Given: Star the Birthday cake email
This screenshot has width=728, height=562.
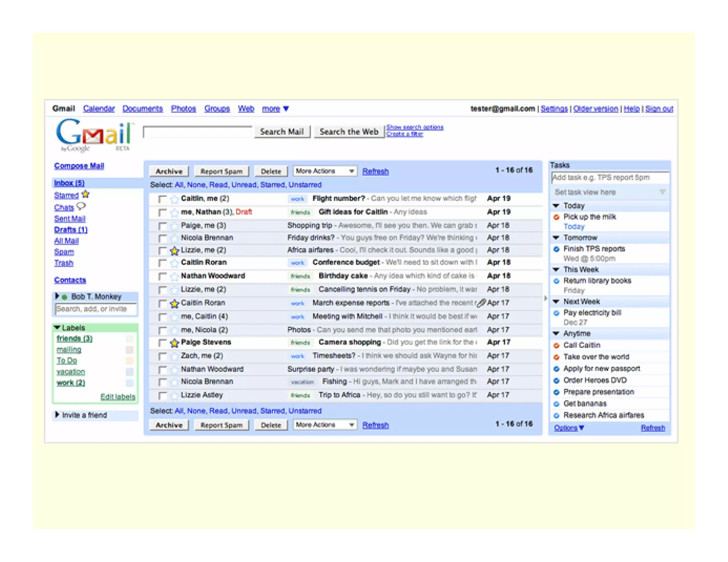Looking at the screenshot, I should tap(174, 276).
